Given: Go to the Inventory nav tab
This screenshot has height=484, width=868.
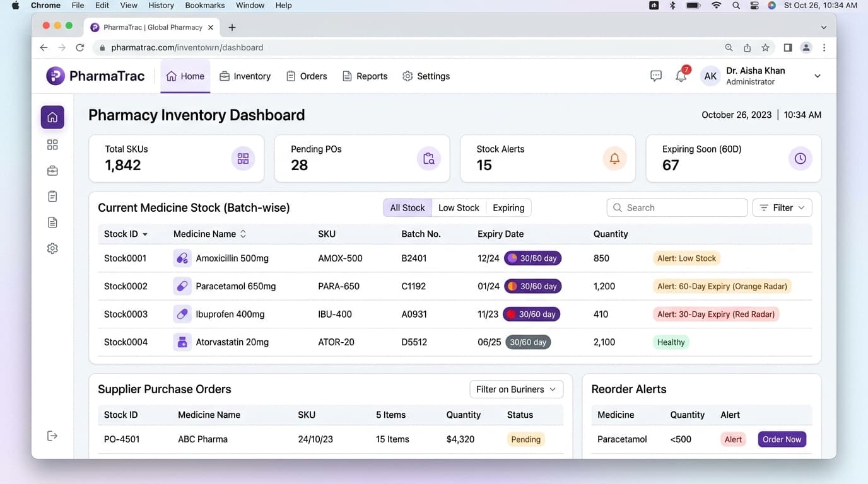Looking at the screenshot, I should click(245, 76).
